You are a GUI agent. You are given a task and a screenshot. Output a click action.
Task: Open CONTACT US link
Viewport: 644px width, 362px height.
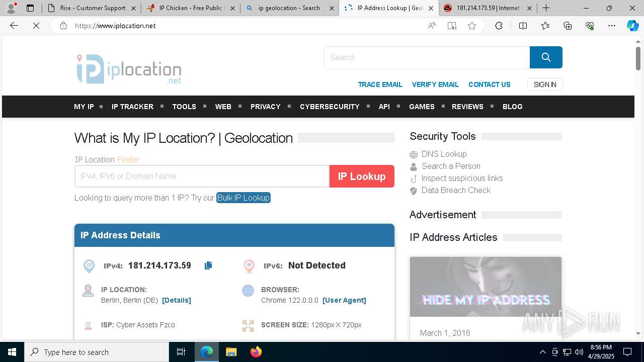pos(490,84)
